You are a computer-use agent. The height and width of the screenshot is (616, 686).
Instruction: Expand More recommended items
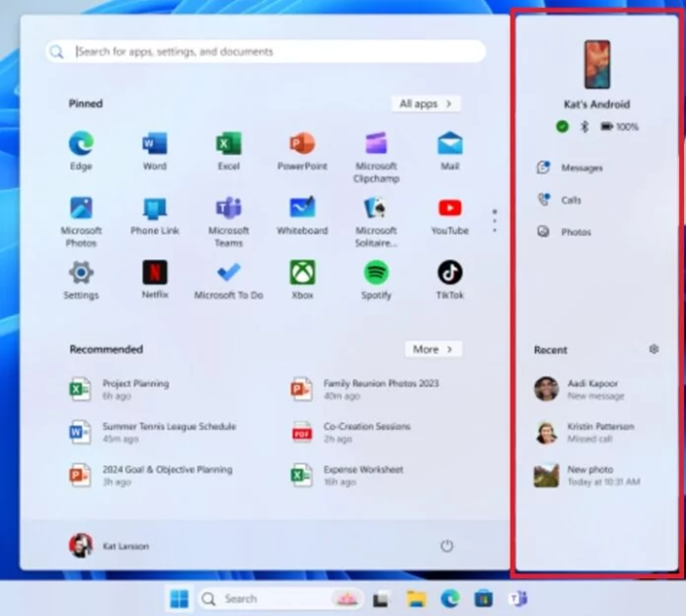coord(433,349)
